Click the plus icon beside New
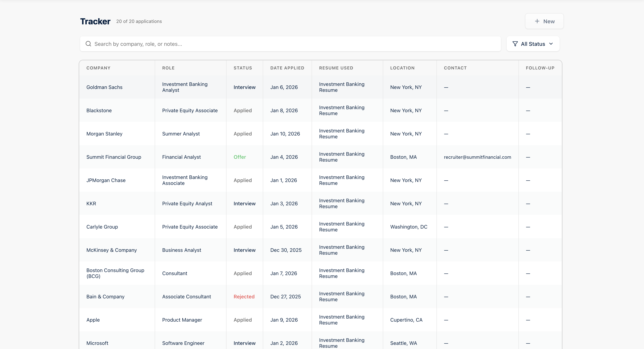 [537, 21]
